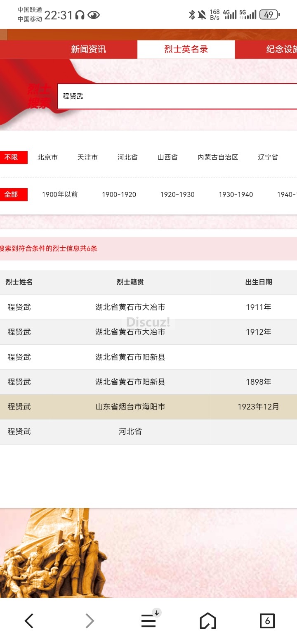Open the 烈士英名录 tab
Screen dimensions: 297x644
[186, 50]
